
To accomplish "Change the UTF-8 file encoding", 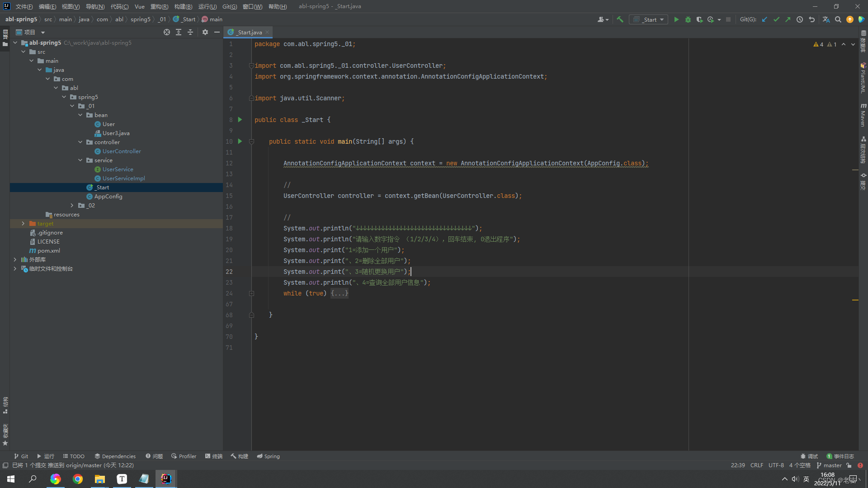I will (x=776, y=465).
